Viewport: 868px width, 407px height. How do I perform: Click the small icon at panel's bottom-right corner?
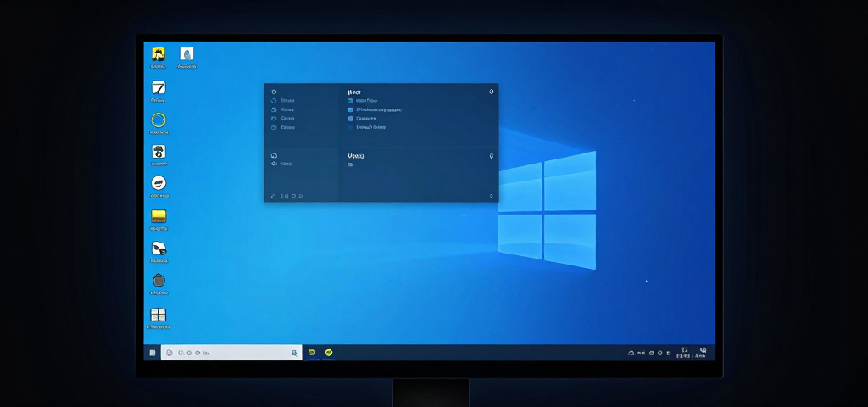tap(491, 196)
